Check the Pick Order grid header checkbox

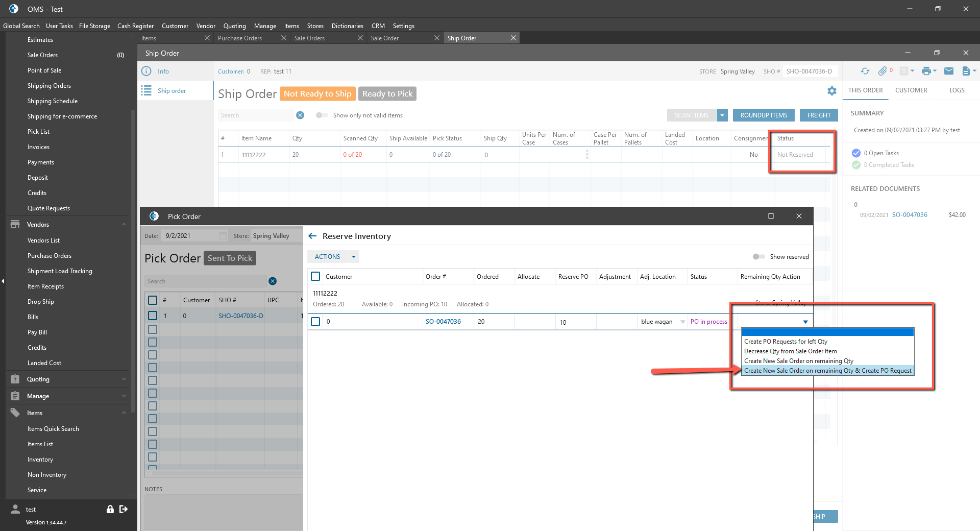153,300
